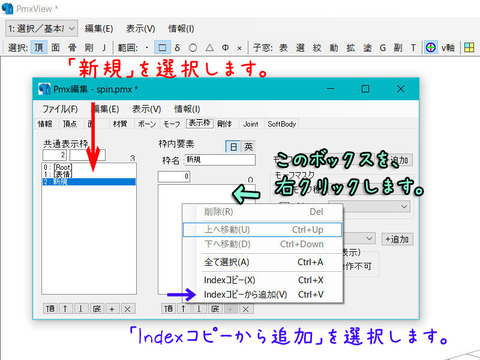This screenshot has width=480, height=360.
Task: Open 副 sub-window from PmxView toolbar
Action: 398,48
